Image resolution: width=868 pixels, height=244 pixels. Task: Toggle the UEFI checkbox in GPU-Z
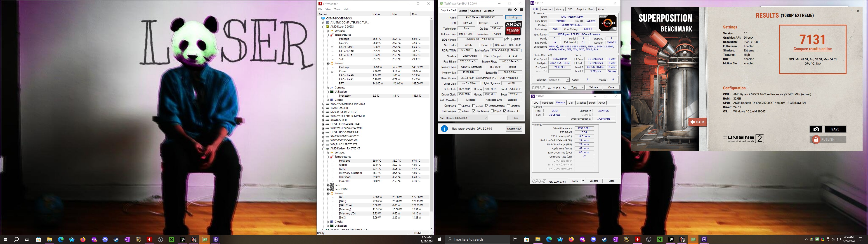[x=513, y=39]
